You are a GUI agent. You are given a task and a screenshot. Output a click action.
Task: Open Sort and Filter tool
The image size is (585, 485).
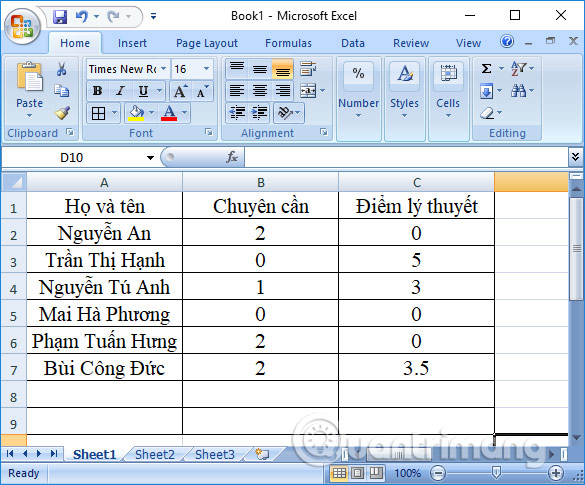519,69
